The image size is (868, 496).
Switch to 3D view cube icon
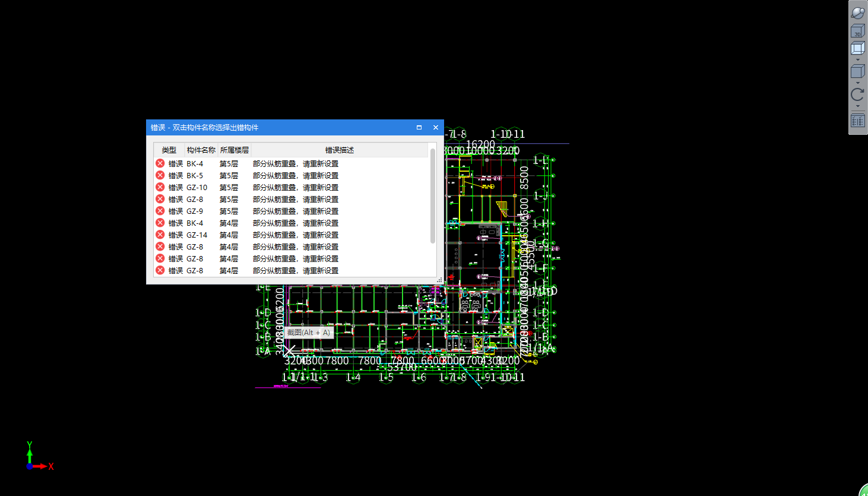point(858,31)
